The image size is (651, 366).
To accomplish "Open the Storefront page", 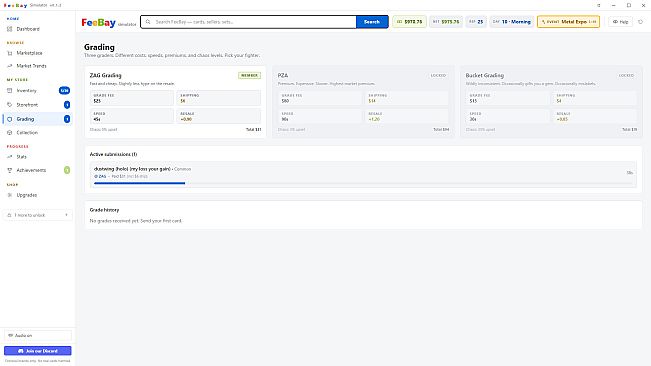I will coord(27,105).
